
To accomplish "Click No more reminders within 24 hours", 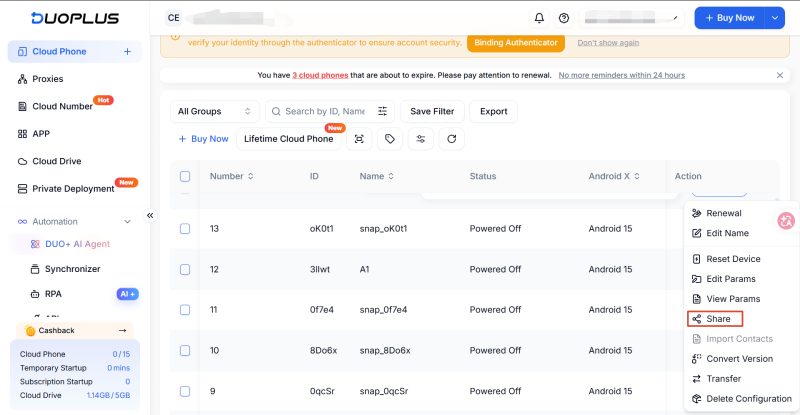I will click(621, 75).
